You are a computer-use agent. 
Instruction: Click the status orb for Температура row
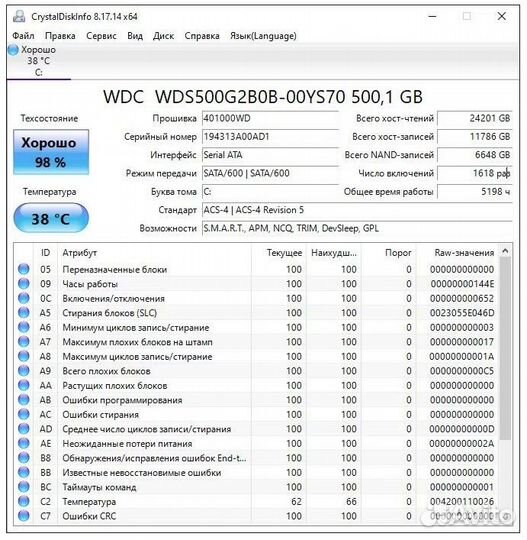point(24,501)
